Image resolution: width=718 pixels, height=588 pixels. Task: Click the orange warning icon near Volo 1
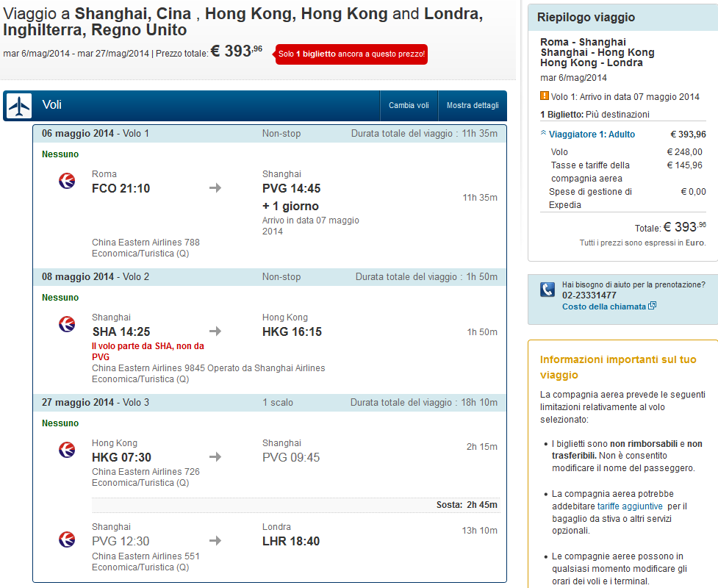pyautogui.click(x=544, y=96)
